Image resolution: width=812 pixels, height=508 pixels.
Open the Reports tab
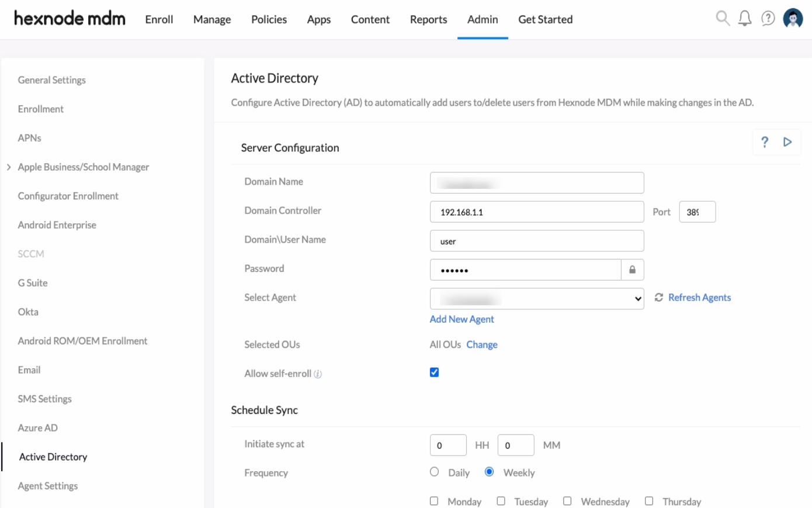(428, 19)
